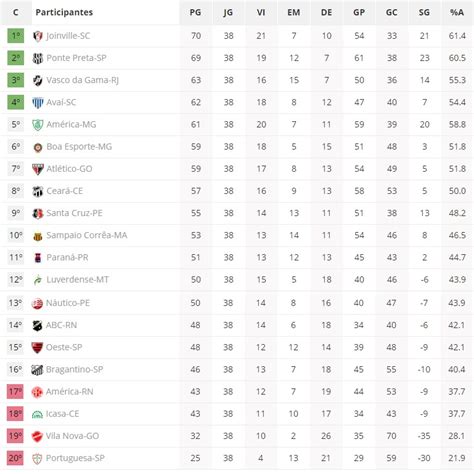Viewport: 474px width, 474px height.
Task: Click the %A column header
Action: pyautogui.click(x=457, y=12)
